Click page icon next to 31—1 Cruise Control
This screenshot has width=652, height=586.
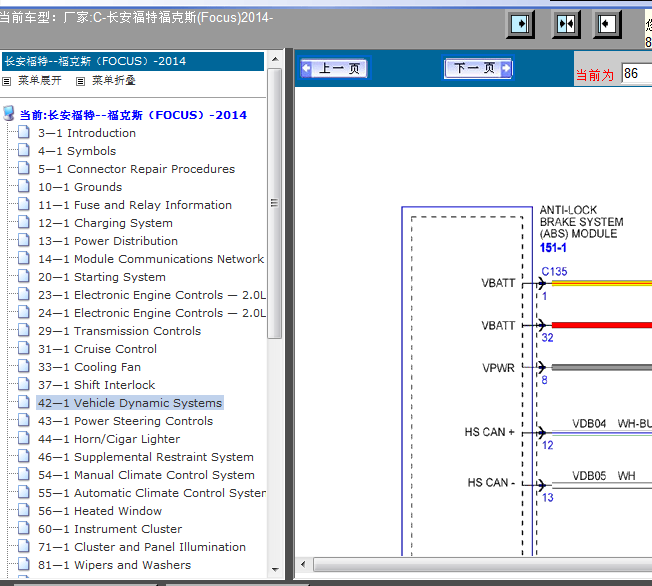pos(24,348)
